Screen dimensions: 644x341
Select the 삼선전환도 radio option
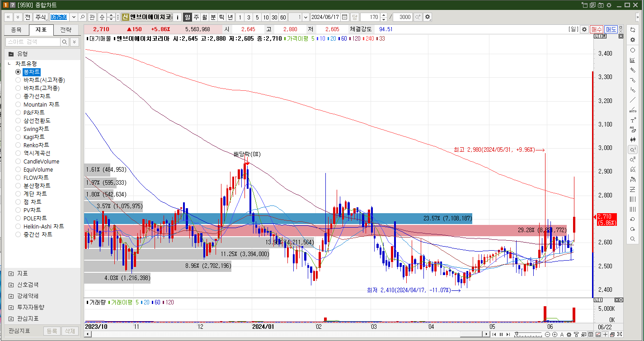pyautogui.click(x=18, y=121)
